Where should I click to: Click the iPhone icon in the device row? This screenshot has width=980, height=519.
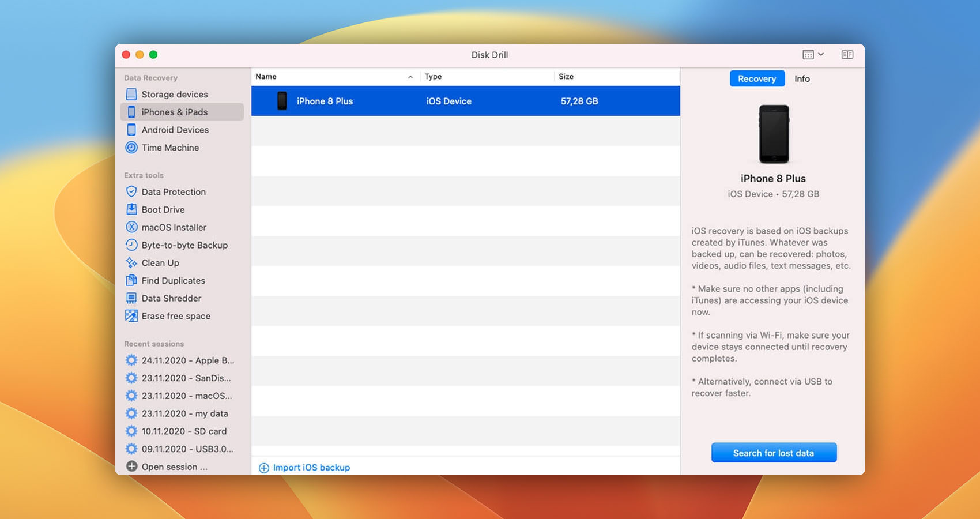tap(282, 101)
